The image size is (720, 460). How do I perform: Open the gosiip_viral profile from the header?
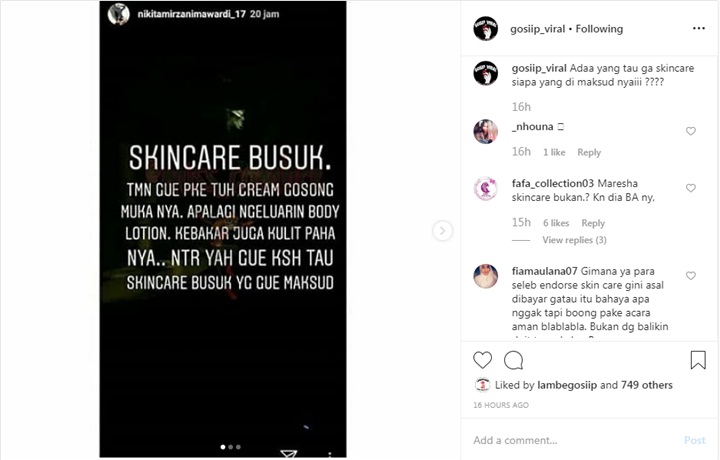pos(538,29)
